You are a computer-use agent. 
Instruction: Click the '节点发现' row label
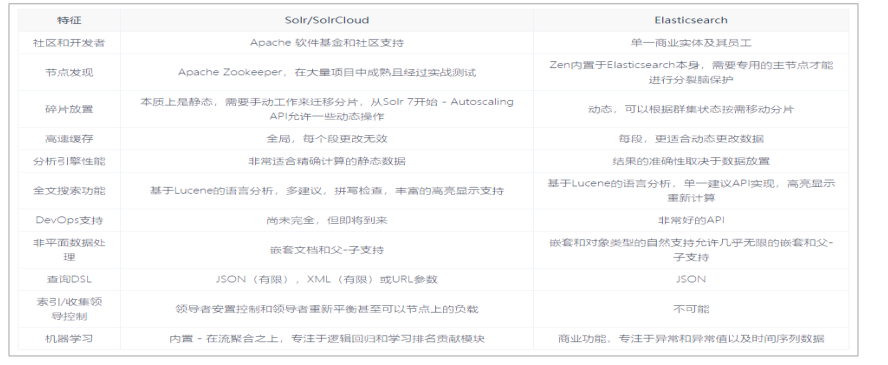point(69,72)
